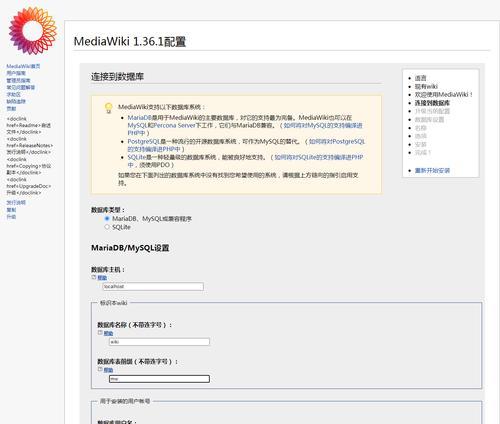Follow the Percona Server link

coord(174,125)
